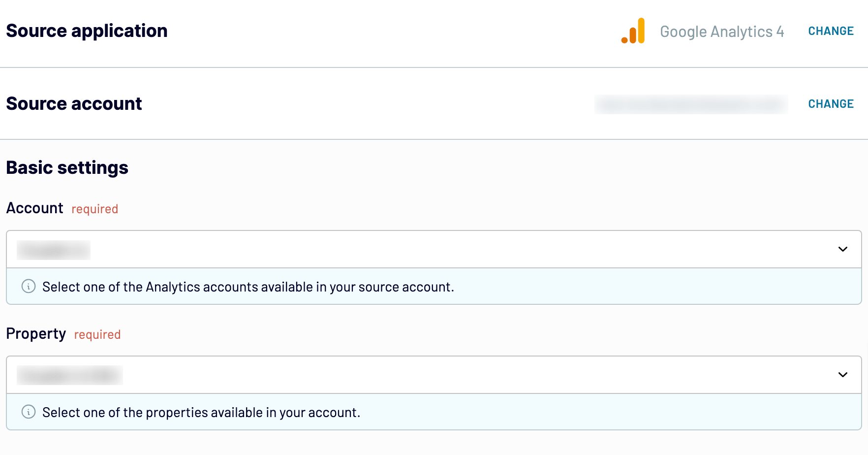Open the Property selection field
The image size is (868, 455).
pyautogui.click(x=434, y=375)
